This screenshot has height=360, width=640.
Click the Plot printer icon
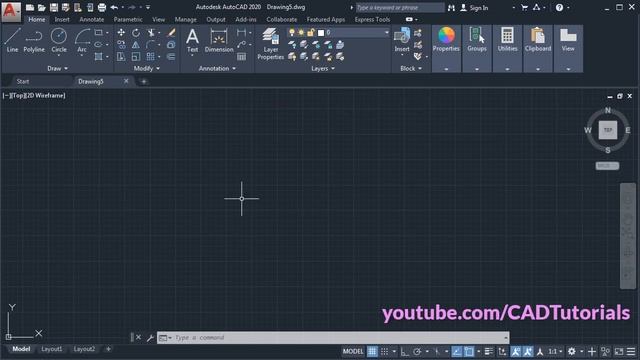pyautogui.click(x=102, y=7)
